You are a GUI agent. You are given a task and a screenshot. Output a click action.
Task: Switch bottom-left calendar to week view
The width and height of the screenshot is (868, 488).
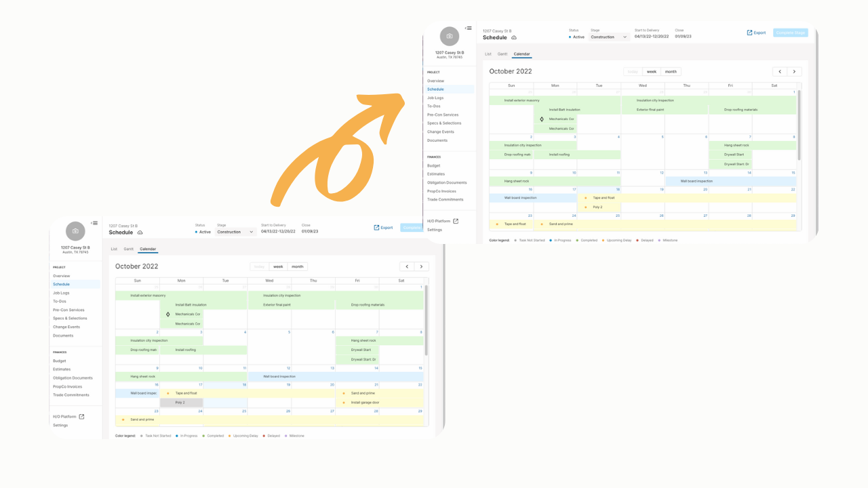[x=278, y=266]
